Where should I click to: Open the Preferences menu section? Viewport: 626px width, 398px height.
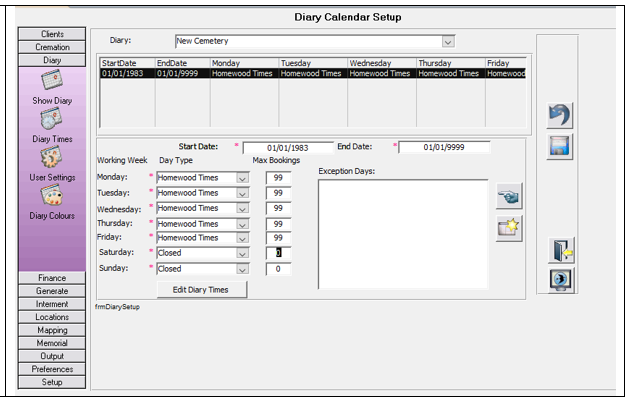tap(52, 369)
